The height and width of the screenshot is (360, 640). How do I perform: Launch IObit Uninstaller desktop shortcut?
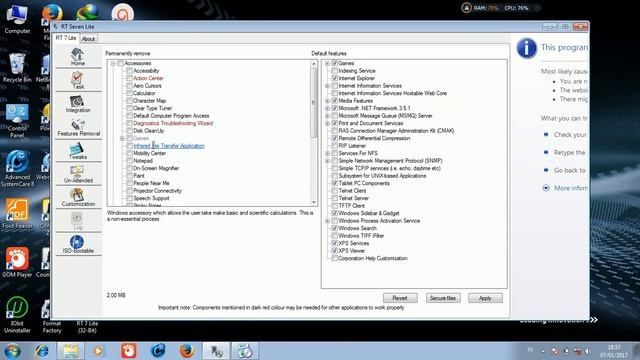click(17, 315)
